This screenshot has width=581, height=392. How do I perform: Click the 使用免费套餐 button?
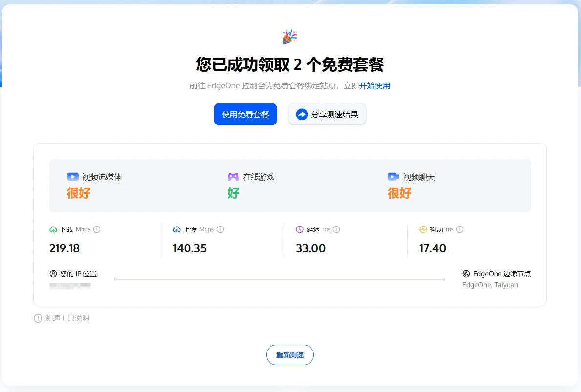(245, 114)
